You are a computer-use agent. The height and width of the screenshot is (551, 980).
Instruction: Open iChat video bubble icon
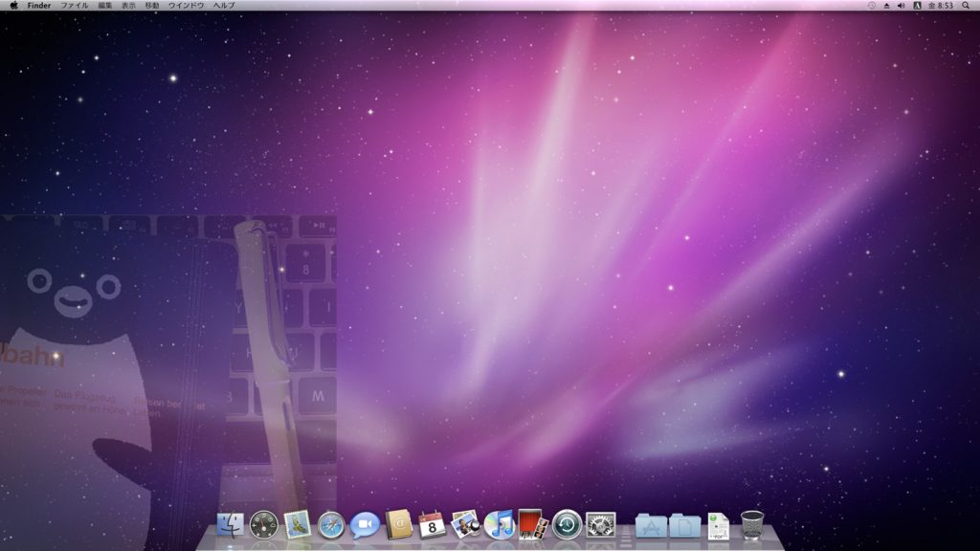pyautogui.click(x=365, y=525)
